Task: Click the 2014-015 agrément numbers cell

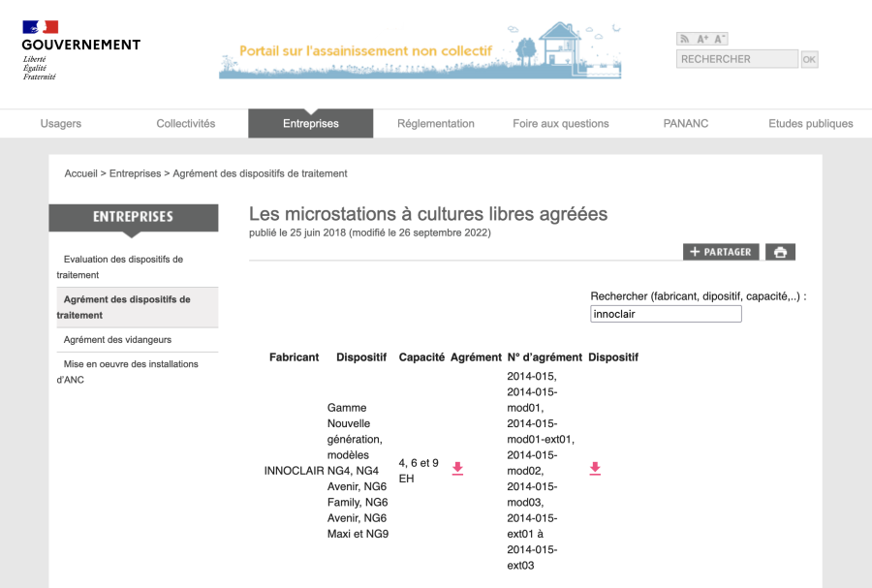Action: (x=541, y=471)
